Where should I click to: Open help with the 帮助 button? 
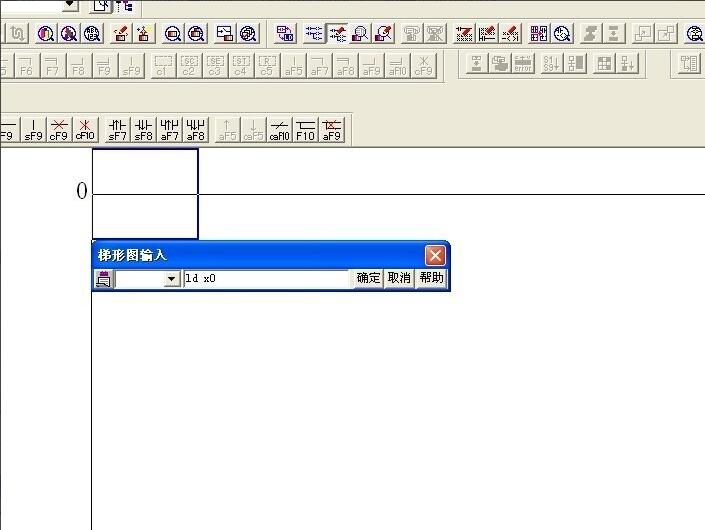[x=431, y=279]
